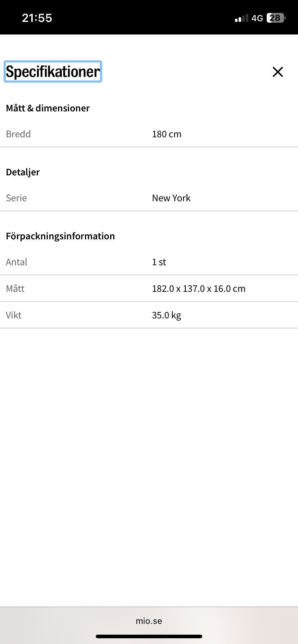Select the 180 cm width value
This screenshot has width=298, height=644.
pyautogui.click(x=167, y=134)
